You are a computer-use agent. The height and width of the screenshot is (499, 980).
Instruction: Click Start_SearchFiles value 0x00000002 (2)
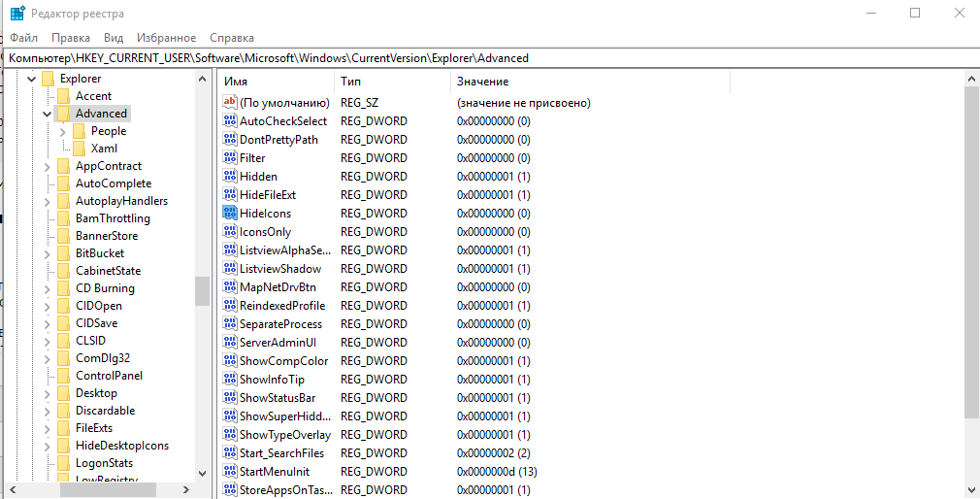tap(494, 452)
